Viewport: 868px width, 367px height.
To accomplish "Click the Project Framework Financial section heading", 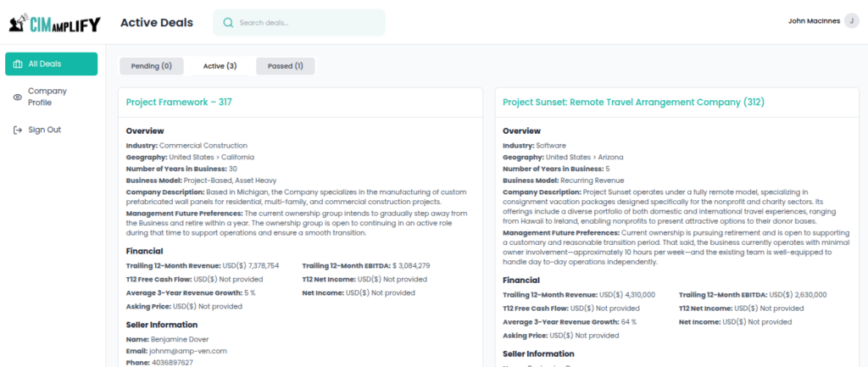I will pyautogui.click(x=144, y=251).
